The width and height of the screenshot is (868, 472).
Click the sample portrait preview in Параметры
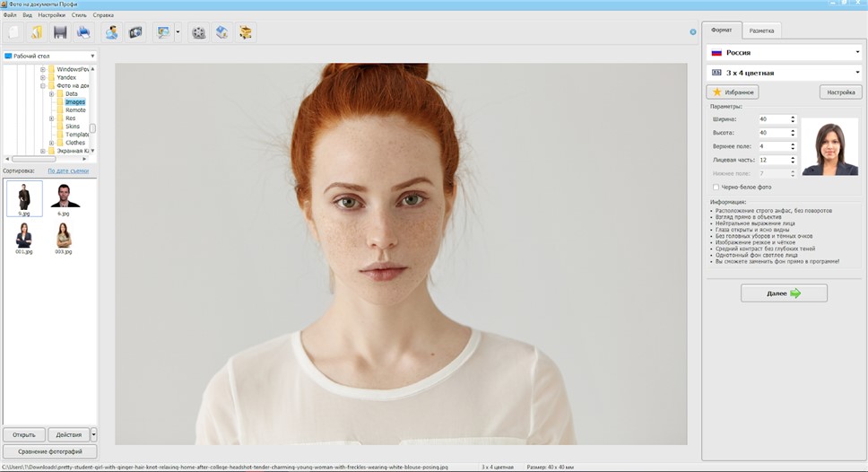pos(829,147)
